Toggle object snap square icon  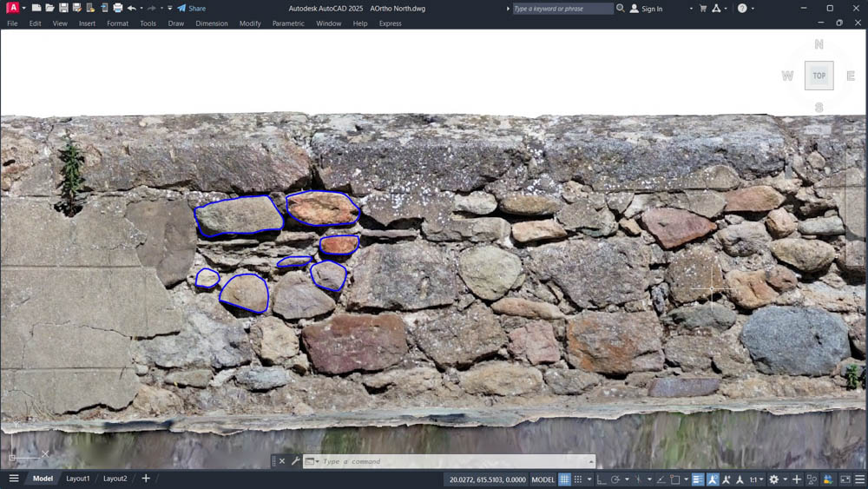click(675, 479)
